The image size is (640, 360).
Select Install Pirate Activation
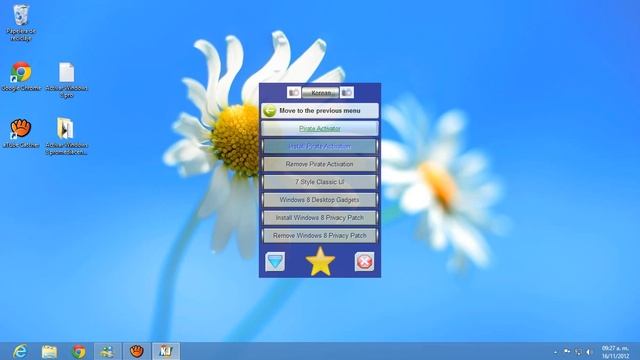pyautogui.click(x=320, y=146)
